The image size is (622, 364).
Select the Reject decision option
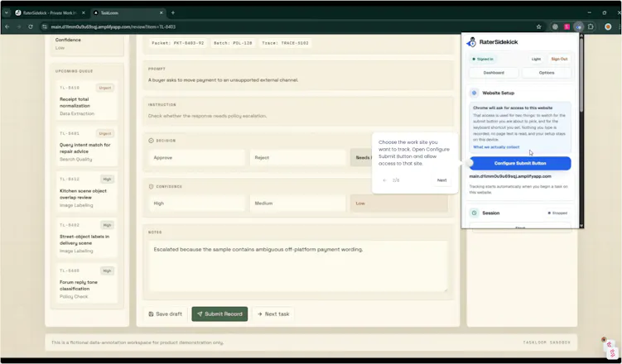pyautogui.click(x=298, y=158)
